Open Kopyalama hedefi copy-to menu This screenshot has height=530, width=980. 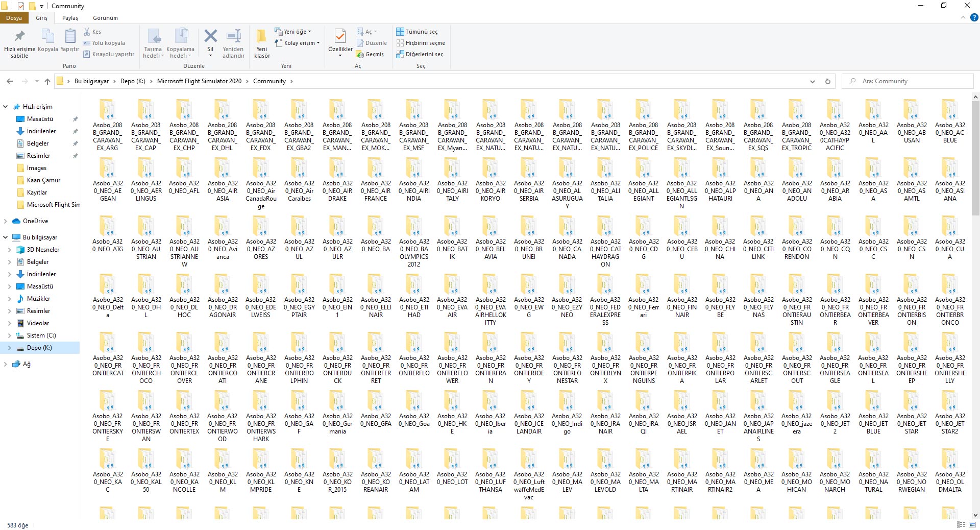[180, 43]
